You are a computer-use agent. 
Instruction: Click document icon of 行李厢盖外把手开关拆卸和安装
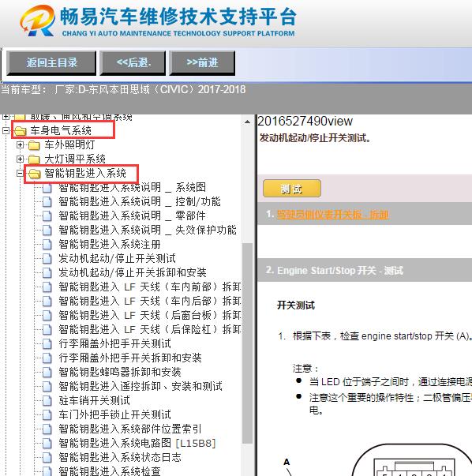[47, 358]
